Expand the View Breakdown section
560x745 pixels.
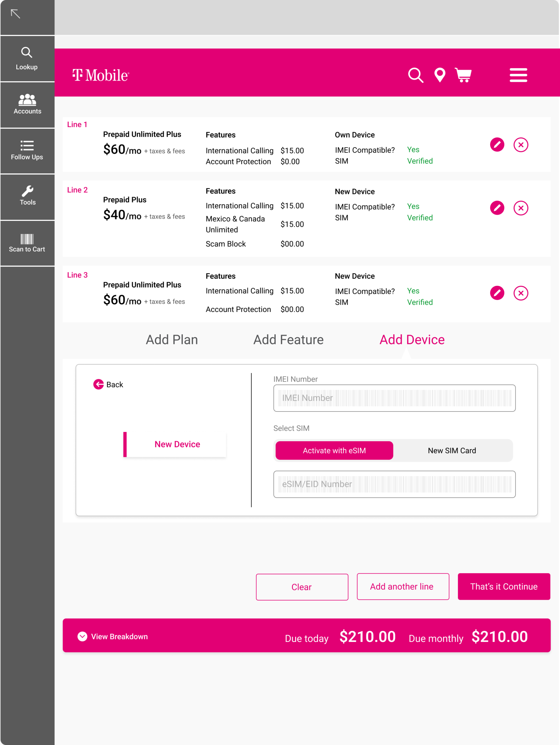pyautogui.click(x=113, y=636)
